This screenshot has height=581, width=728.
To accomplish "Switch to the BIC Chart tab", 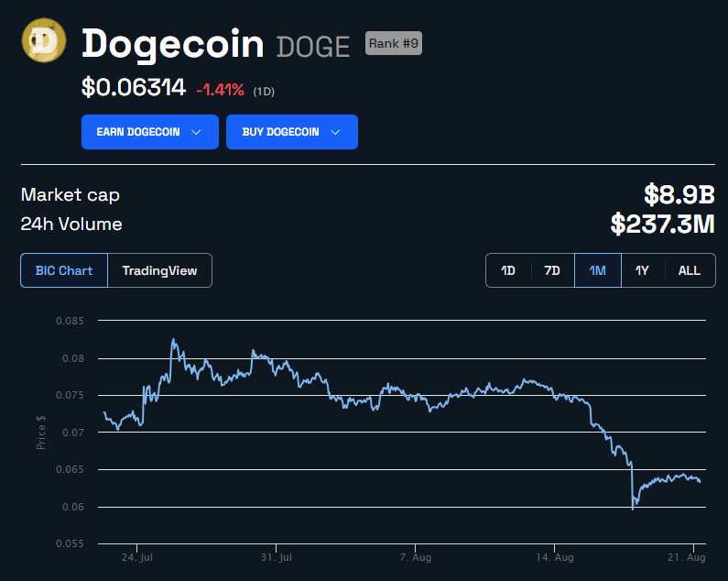I will [64, 270].
